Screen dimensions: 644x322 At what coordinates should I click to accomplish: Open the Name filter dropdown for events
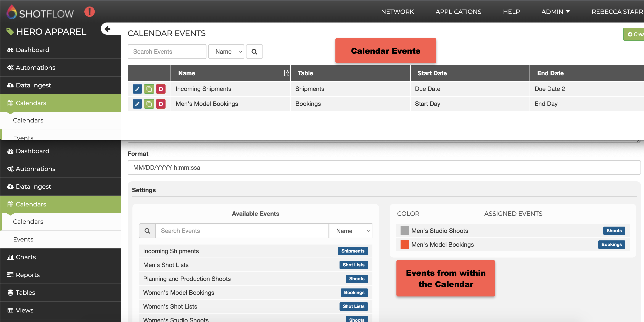[226, 52]
